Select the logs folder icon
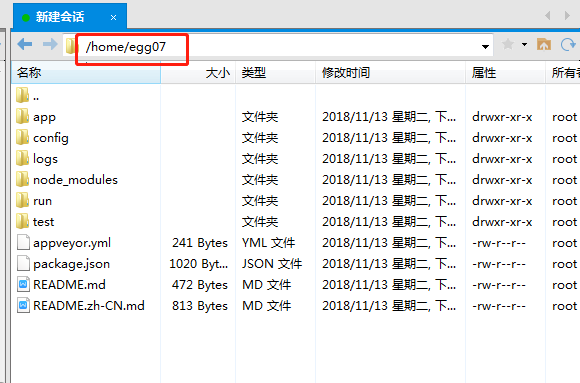The image size is (580, 383). pyautogui.click(x=22, y=158)
